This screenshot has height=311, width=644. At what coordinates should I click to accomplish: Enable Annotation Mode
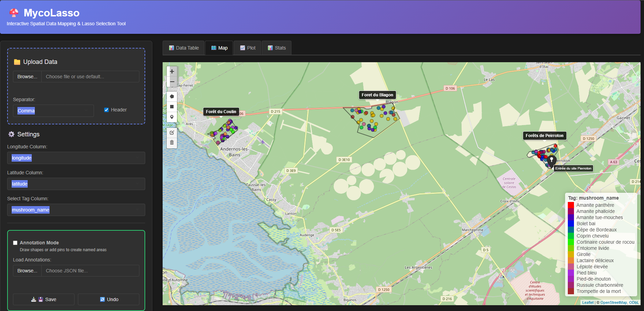point(15,243)
